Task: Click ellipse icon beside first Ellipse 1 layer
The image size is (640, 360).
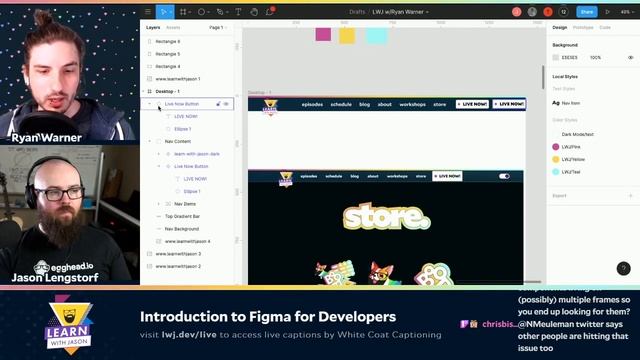Action: (x=168, y=129)
